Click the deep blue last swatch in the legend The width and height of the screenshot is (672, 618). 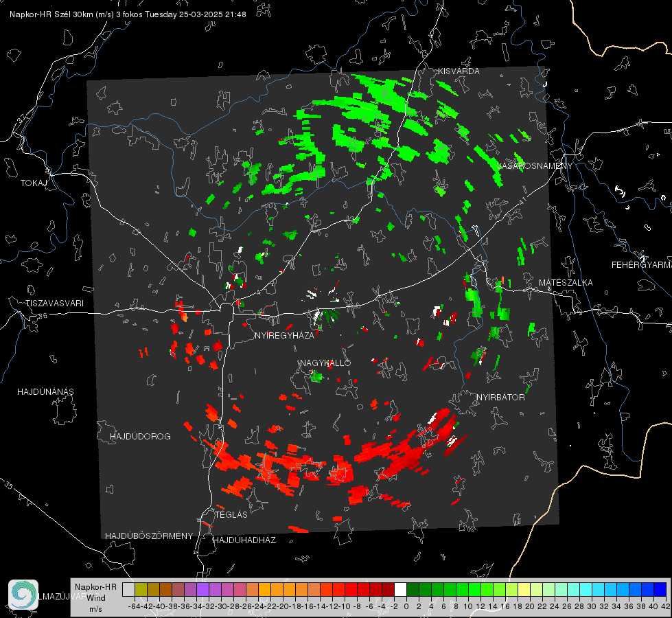point(660,589)
